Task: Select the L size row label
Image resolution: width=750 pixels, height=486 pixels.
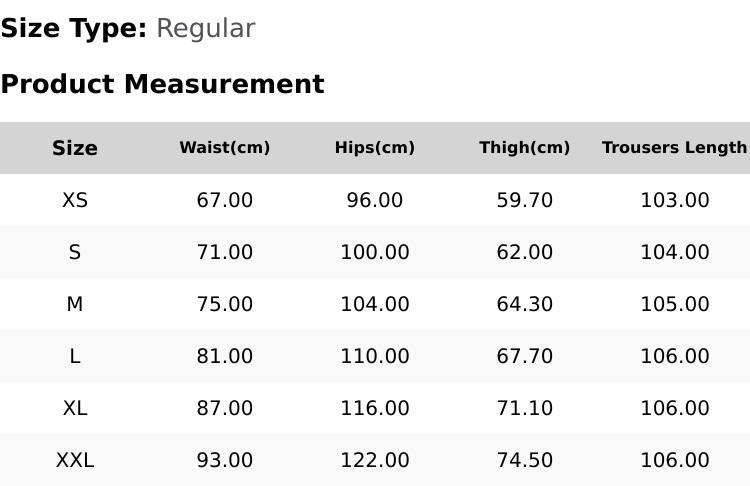Action: [x=75, y=356]
